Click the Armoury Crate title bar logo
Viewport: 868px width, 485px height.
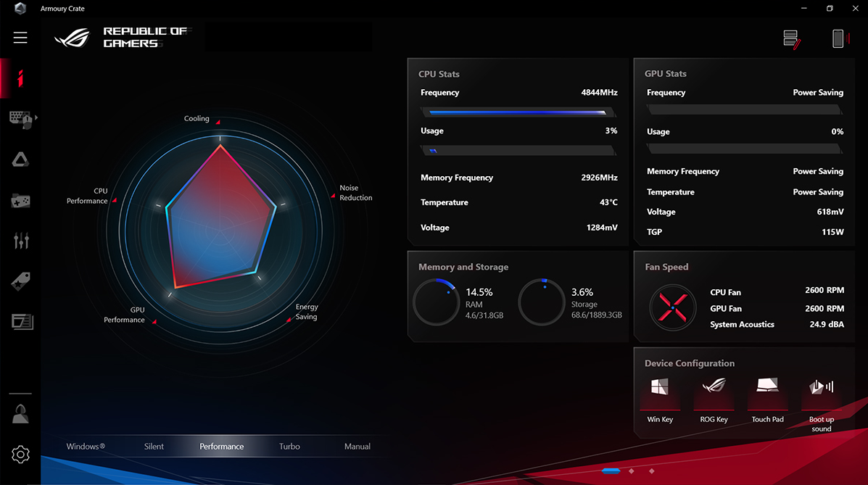(x=20, y=8)
